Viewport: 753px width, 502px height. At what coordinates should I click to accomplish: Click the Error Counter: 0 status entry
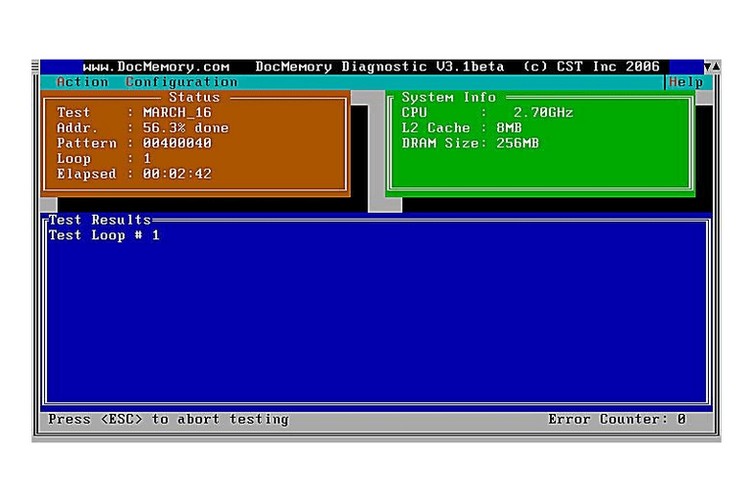tap(617, 420)
